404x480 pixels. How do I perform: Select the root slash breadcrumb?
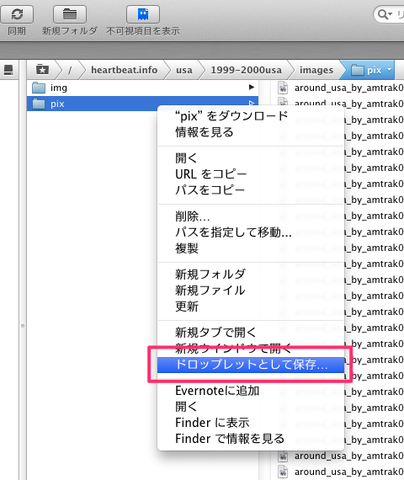(70, 70)
